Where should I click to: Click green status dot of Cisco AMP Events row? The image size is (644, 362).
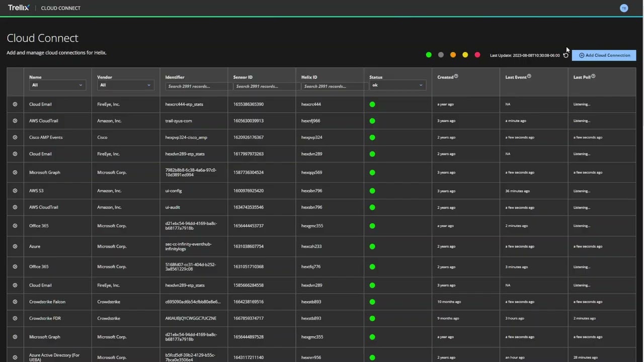[372, 137]
